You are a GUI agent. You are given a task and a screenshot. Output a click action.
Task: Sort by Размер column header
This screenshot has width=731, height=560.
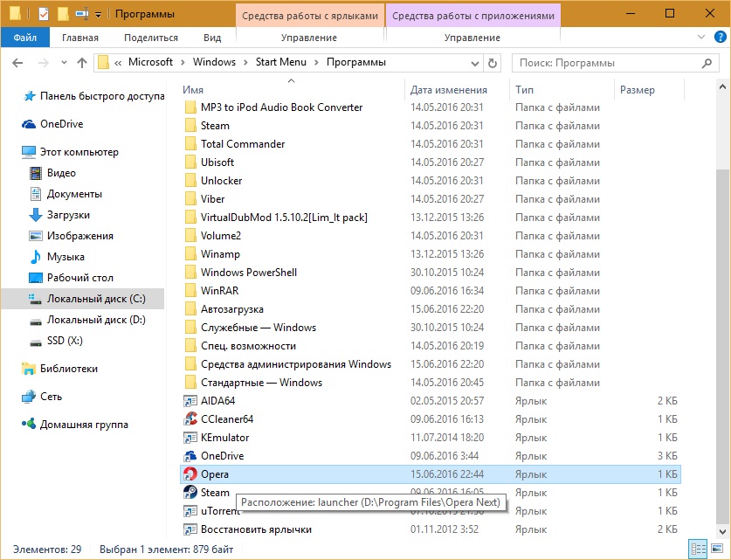[x=650, y=90]
